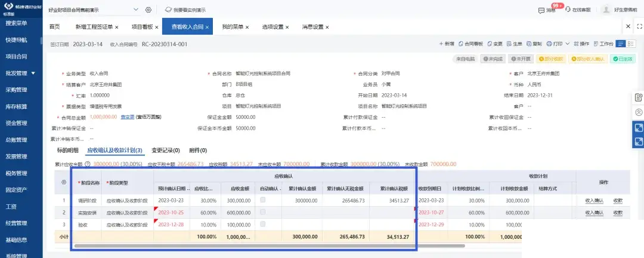Close all tabs with the X beside fullscreen icon
The image size is (644, 258).
tap(628, 26)
